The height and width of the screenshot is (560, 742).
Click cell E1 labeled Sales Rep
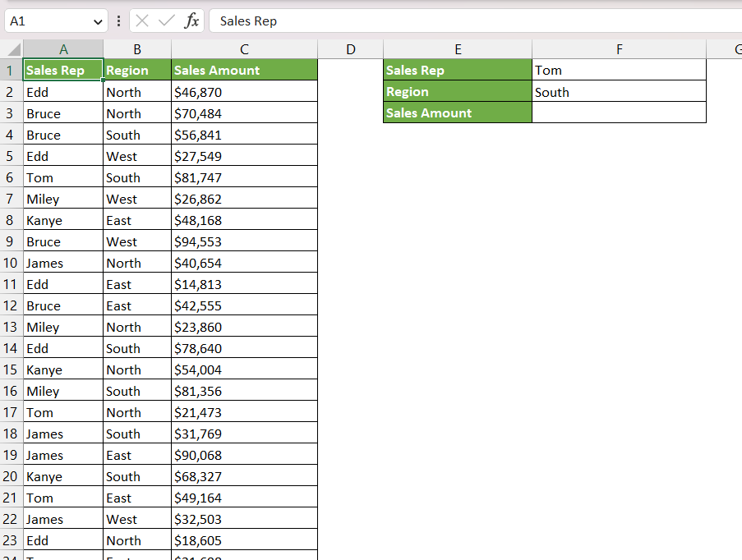(x=458, y=70)
